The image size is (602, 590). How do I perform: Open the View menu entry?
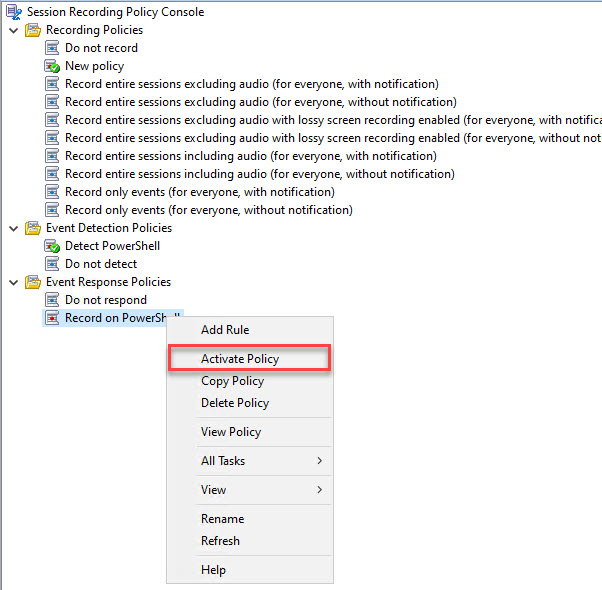250,490
